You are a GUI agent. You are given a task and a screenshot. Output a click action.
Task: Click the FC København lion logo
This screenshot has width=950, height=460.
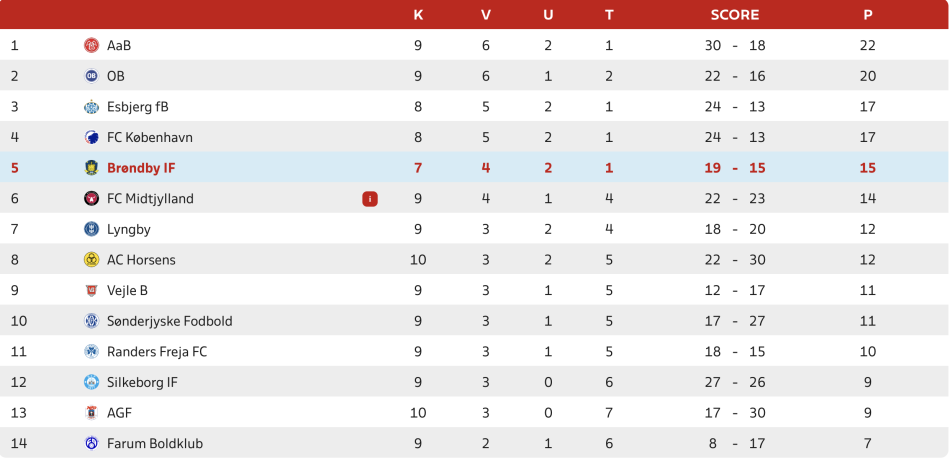[91, 137]
